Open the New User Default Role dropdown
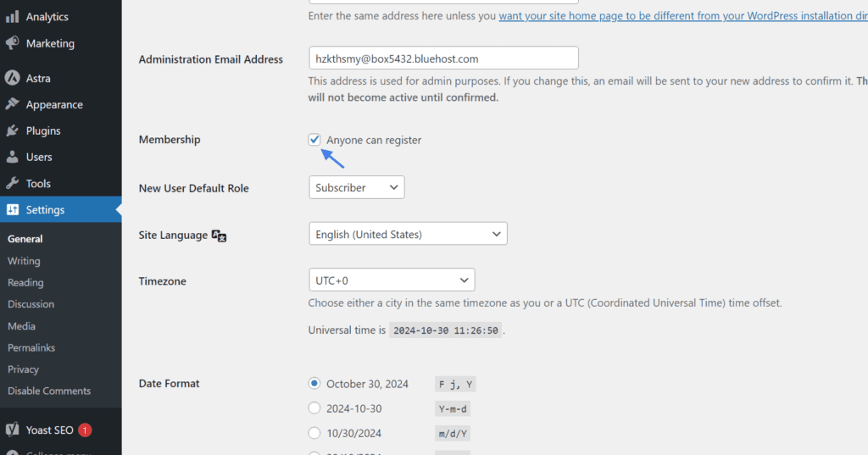The height and width of the screenshot is (455, 868). point(357,187)
